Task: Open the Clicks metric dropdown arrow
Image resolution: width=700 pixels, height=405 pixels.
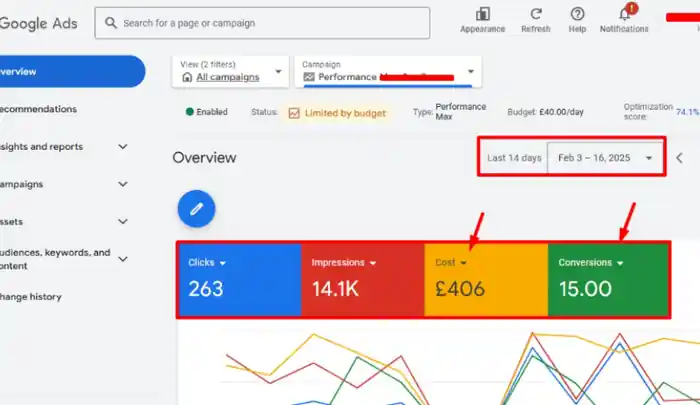Action: [223, 263]
